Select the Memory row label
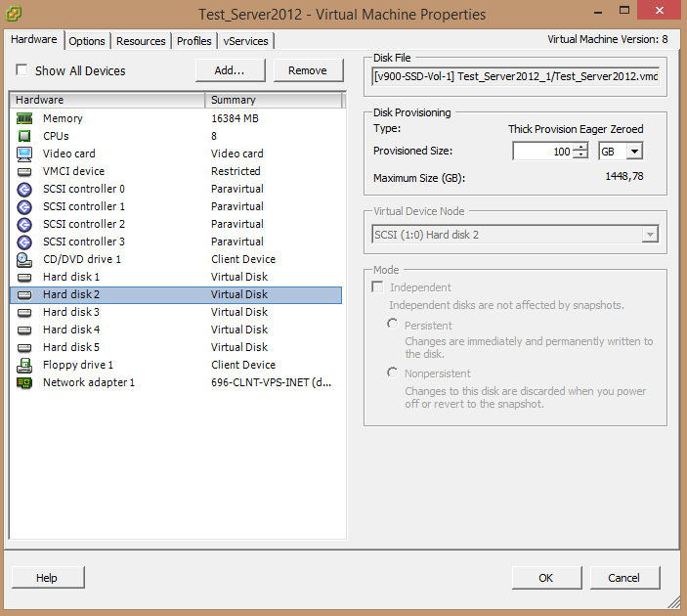 tap(63, 118)
